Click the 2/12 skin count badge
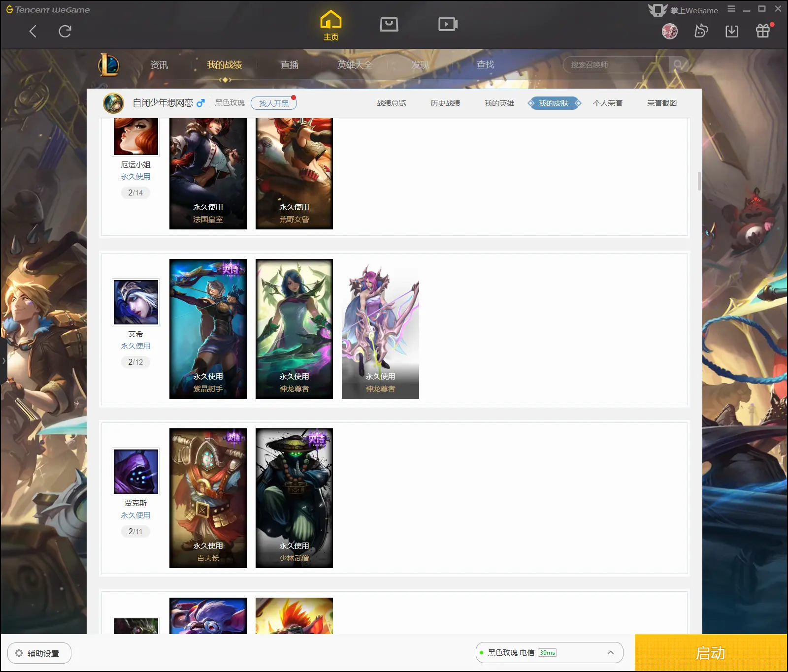The width and height of the screenshot is (788, 672). (135, 362)
